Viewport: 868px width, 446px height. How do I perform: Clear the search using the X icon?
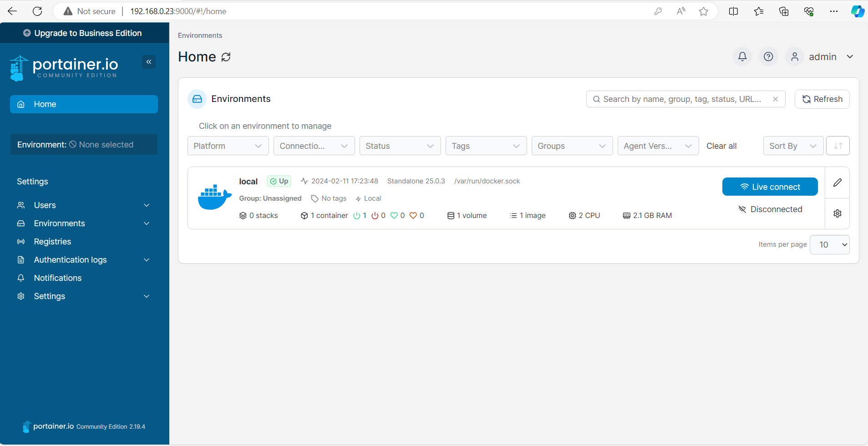776,99
